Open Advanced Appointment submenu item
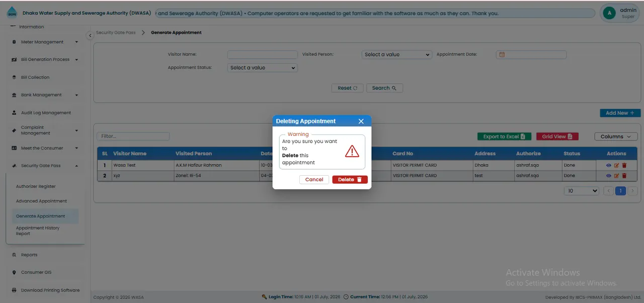Viewport: 644px width, 303px height. (41, 201)
